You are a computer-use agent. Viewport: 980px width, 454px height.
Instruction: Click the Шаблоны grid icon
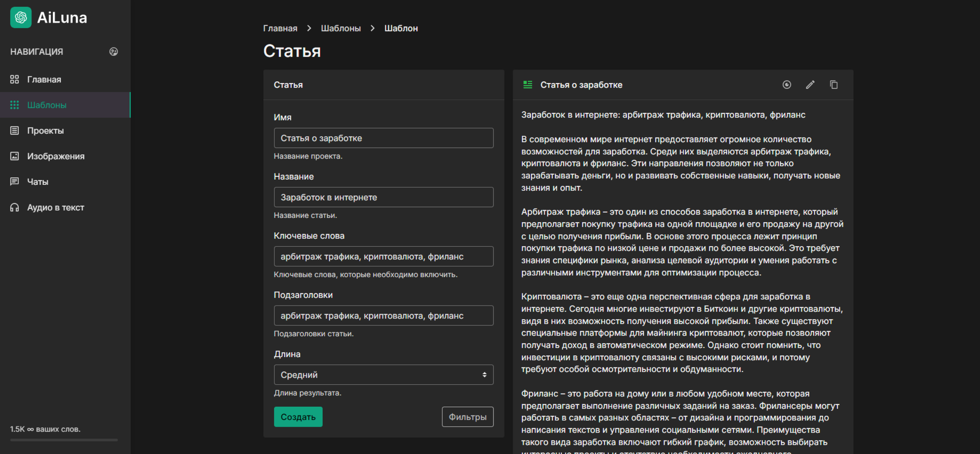[x=15, y=105]
